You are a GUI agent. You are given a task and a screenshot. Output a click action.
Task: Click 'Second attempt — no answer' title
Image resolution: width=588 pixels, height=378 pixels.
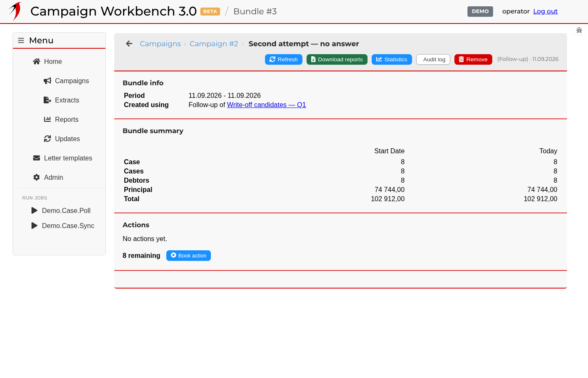point(304,44)
